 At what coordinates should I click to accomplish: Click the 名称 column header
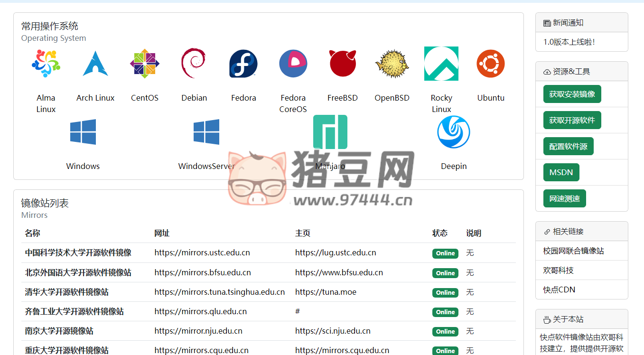[33, 233]
